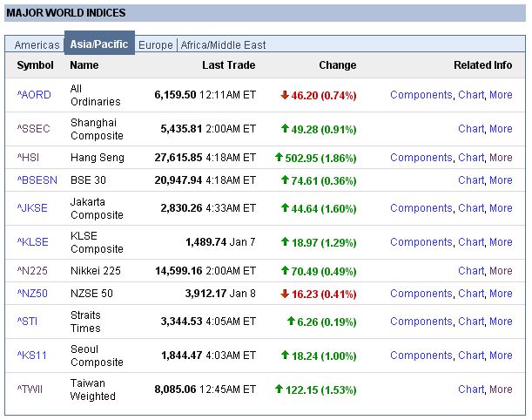532x420 pixels.
Task: View Components for Jakarta Composite
Action: [421, 207]
